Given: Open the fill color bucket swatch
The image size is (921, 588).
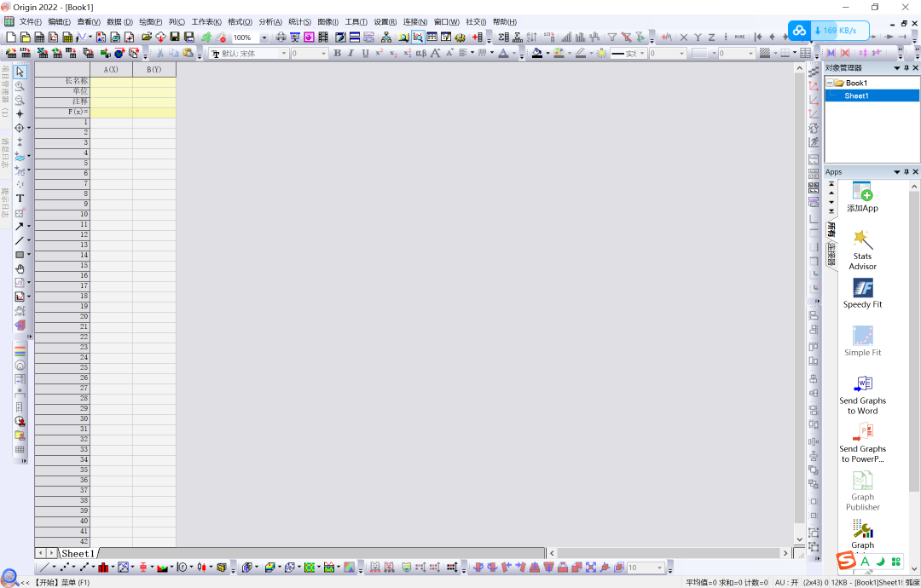Looking at the screenshot, I should click(537, 53).
